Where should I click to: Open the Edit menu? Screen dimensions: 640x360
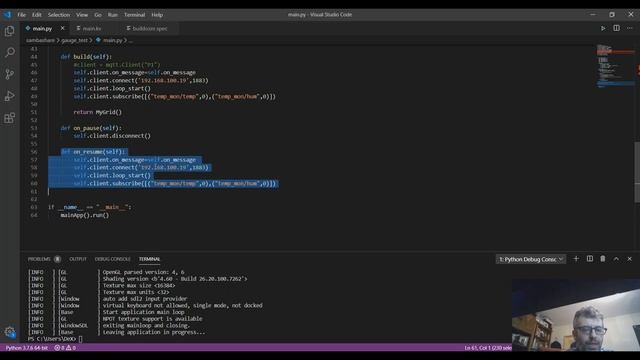(37, 15)
